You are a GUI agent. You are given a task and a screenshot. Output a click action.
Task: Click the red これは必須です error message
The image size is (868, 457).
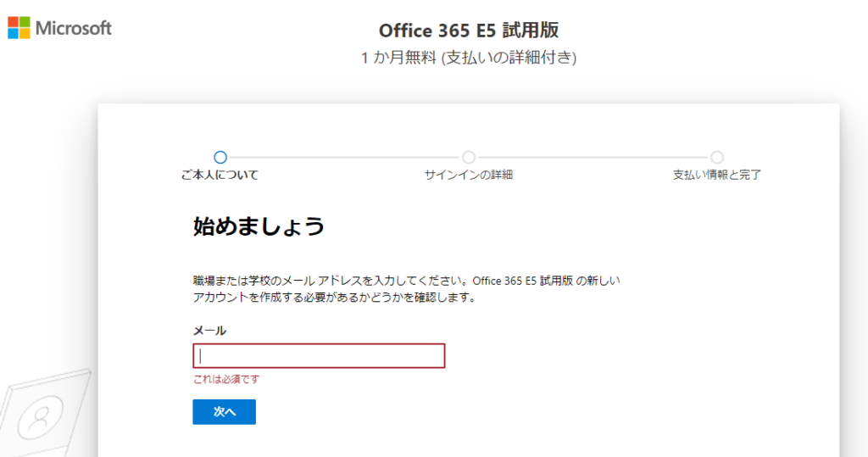click(225, 380)
